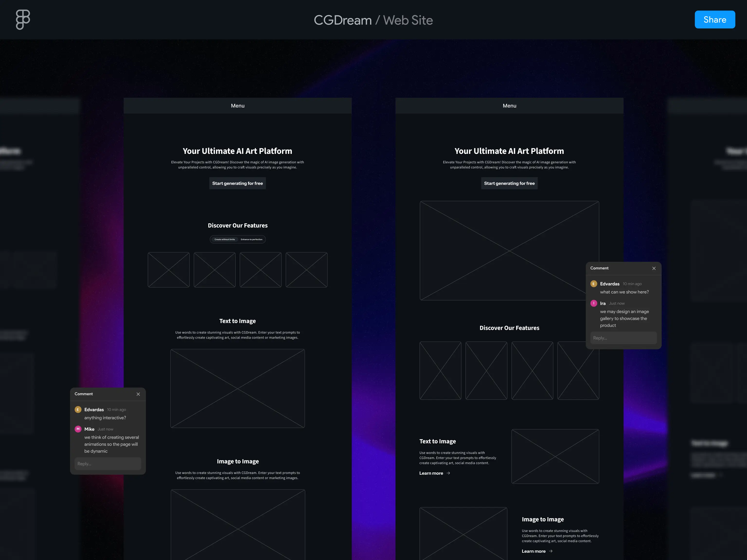The width and height of the screenshot is (747, 560).
Task: Click Mike's pink avatar
Action: click(78, 429)
